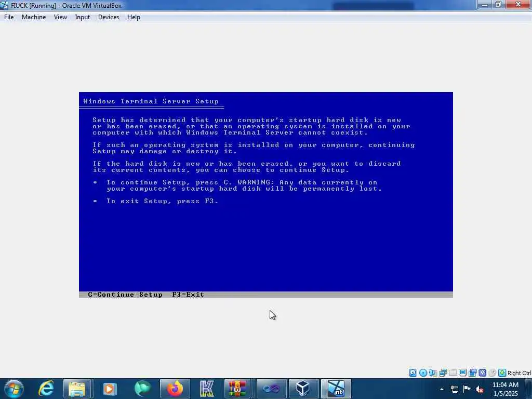
Task: Click the audio speaker status indicator
Action: click(x=433, y=373)
